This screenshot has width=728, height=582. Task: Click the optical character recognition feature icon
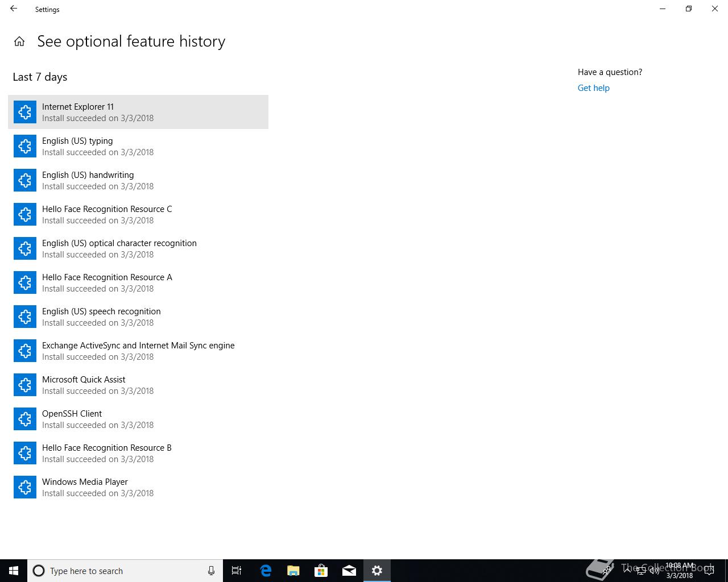click(x=25, y=248)
